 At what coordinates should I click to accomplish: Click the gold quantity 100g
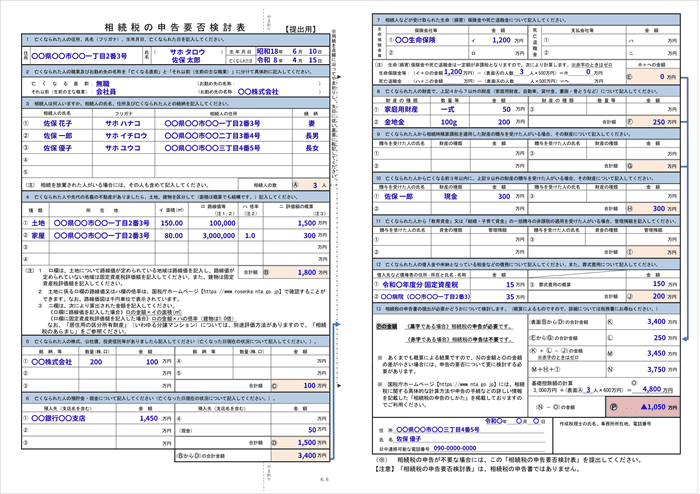tap(449, 122)
